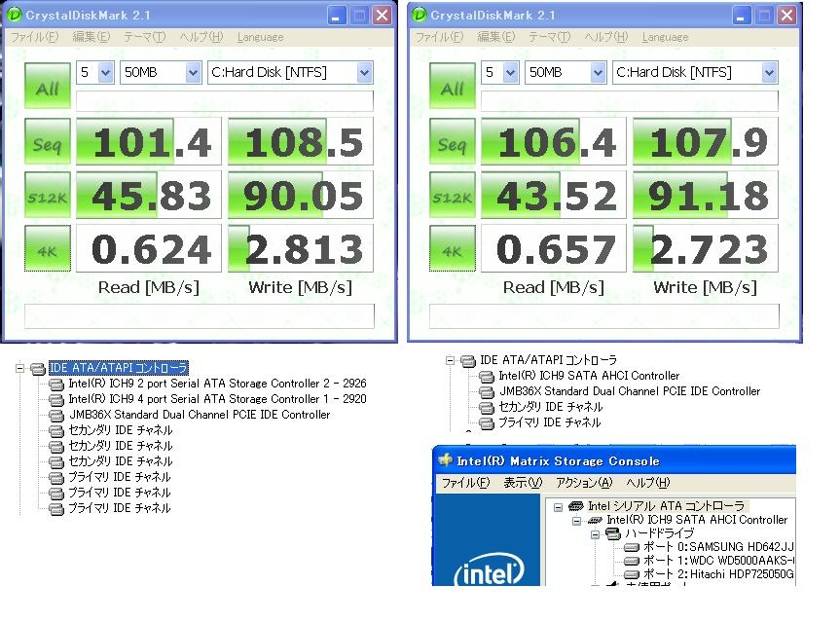Click comment text field in right CrystalDiskMark

click(x=604, y=316)
